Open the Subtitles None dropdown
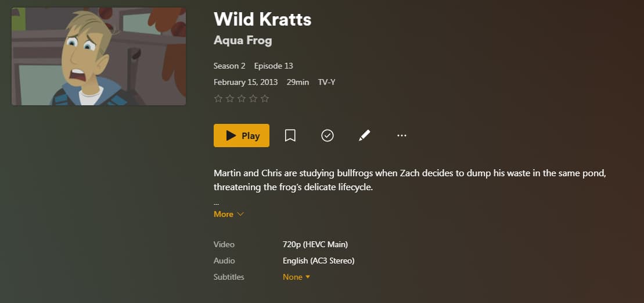 297,277
